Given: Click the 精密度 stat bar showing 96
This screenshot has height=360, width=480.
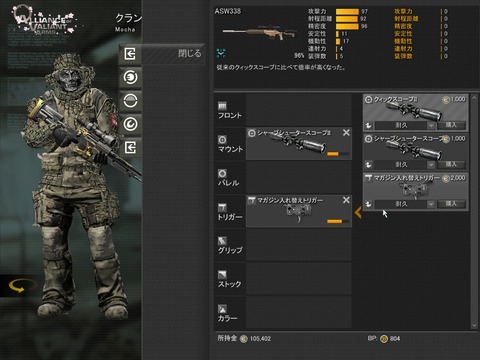Looking at the screenshot, I should 347,26.
